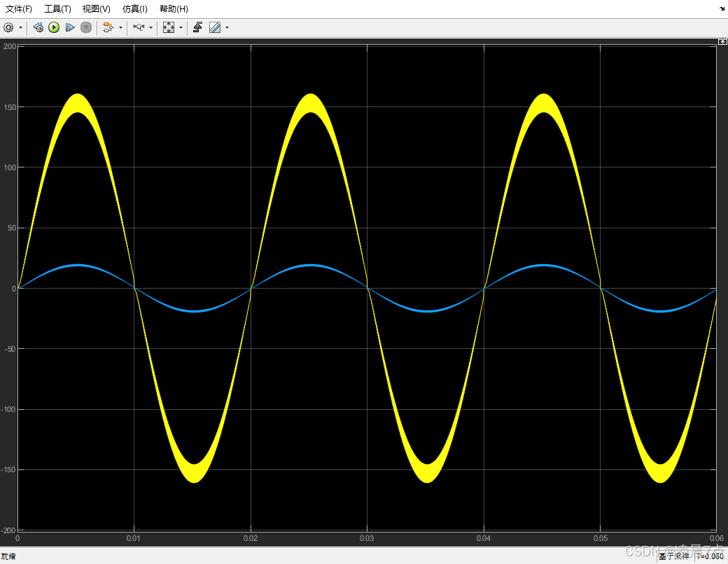
Task: Click the dock scope arrow at top right
Action: coord(722,9)
